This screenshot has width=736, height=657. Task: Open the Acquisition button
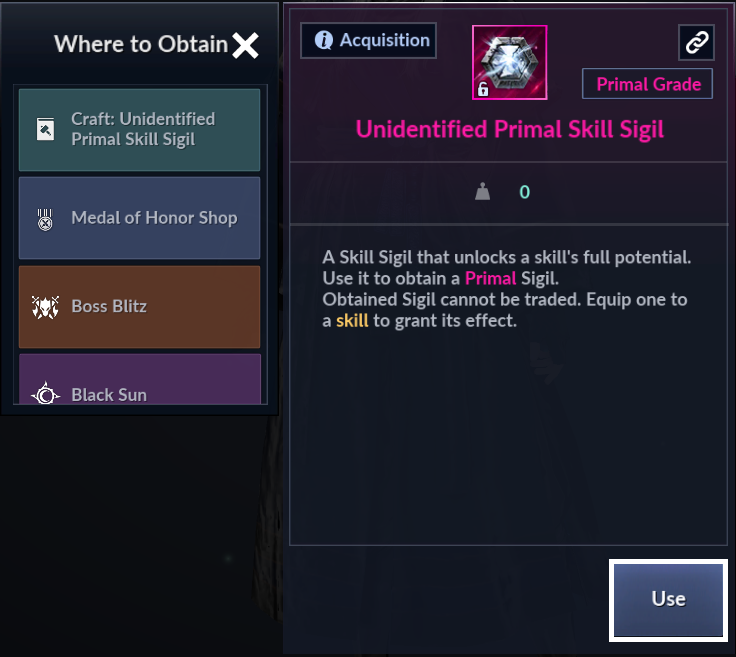tap(368, 40)
